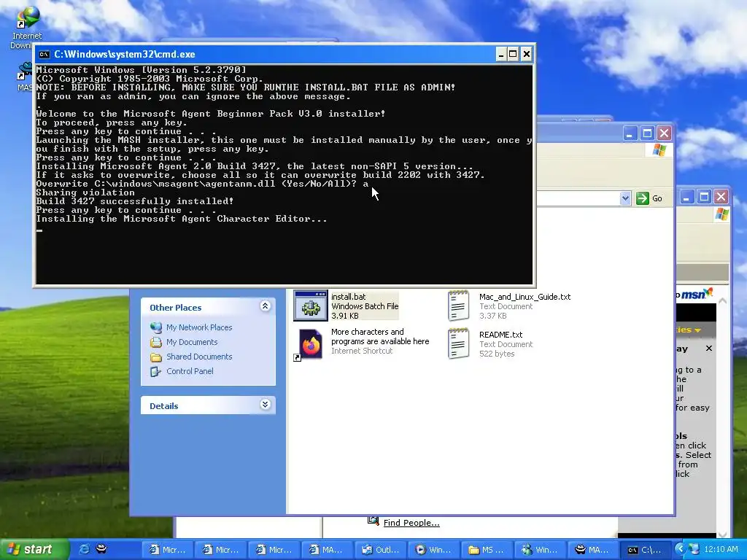747x560 pixels.
Task: Open the Internet Download desktop shortcut
Action: tap(27, 28)
